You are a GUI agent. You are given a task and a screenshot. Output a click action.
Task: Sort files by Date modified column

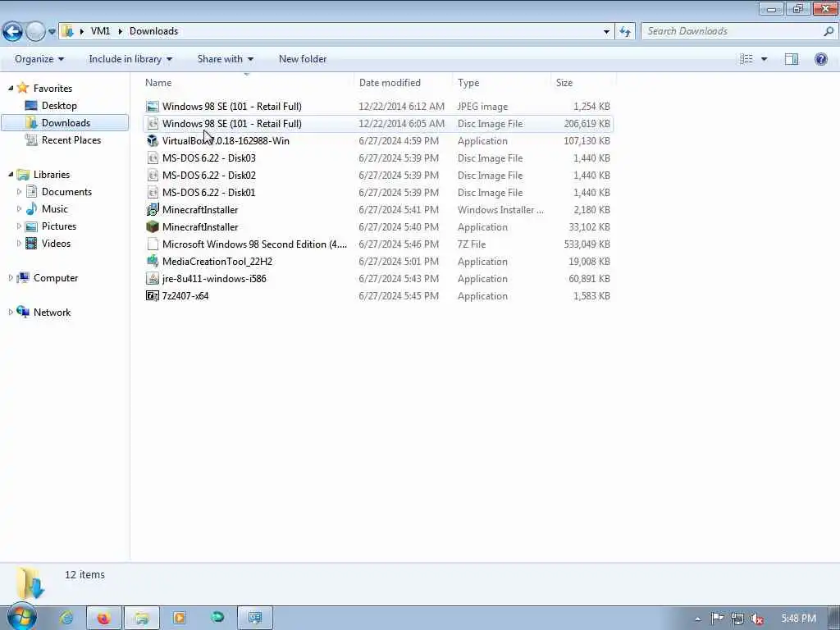390,83
